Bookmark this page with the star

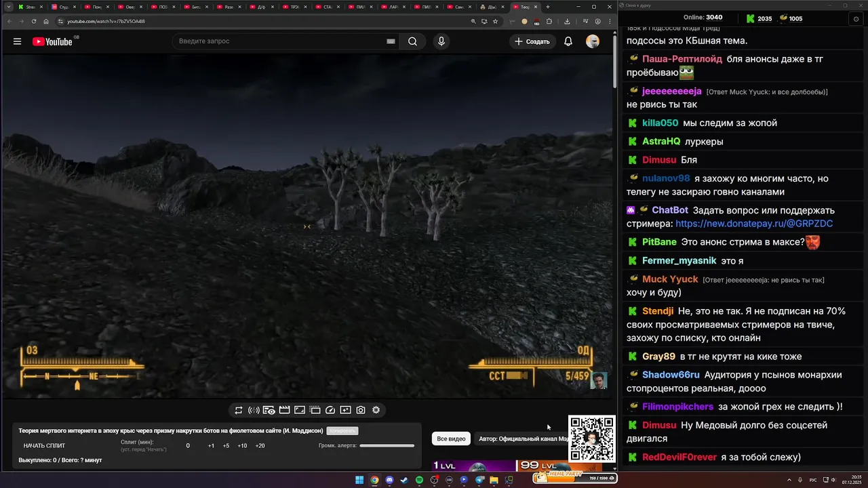click(495, 21)
